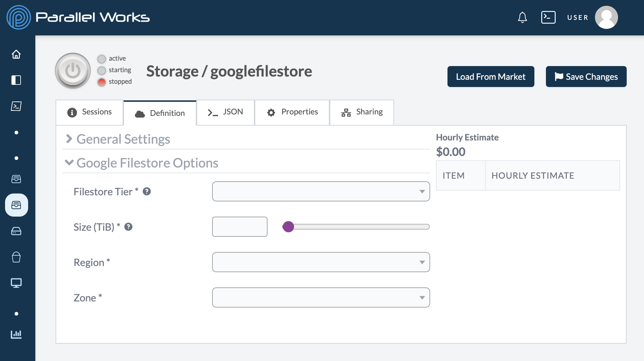
Task: Click the $0.00 hourly estimate value
Action: pyautogui.click(x=451, y=152)
